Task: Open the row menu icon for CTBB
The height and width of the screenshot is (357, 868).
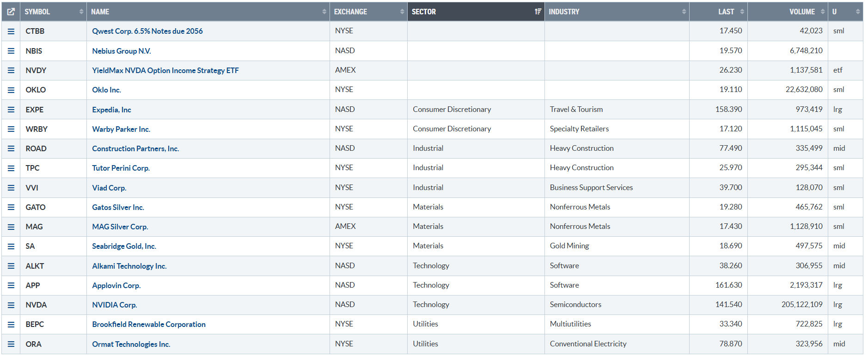Action: tap(11, 31)
